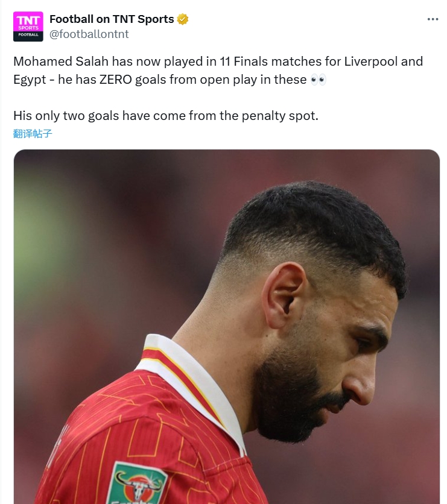Click the player's ear in the photo
Viewport: 447px width, 504px height.
(282, 294)
